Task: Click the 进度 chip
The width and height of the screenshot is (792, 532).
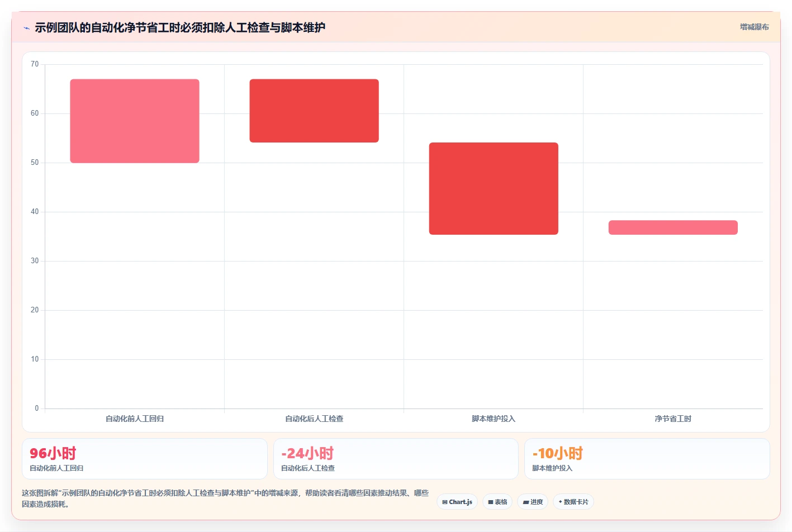Action: [x=533, y=502]
